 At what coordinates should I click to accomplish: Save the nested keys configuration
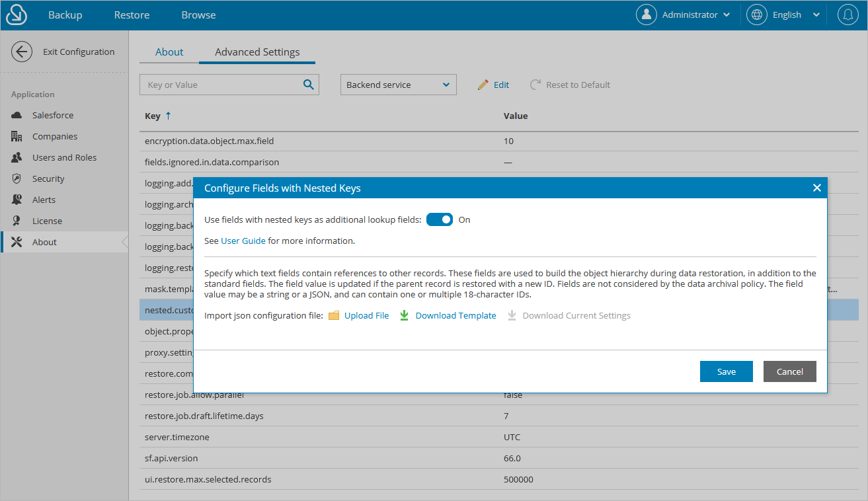[726, 371]
